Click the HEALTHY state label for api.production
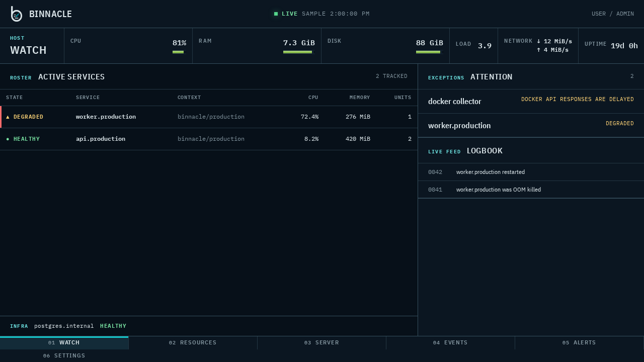Screen dimensions: 644x362 [27, 139]
